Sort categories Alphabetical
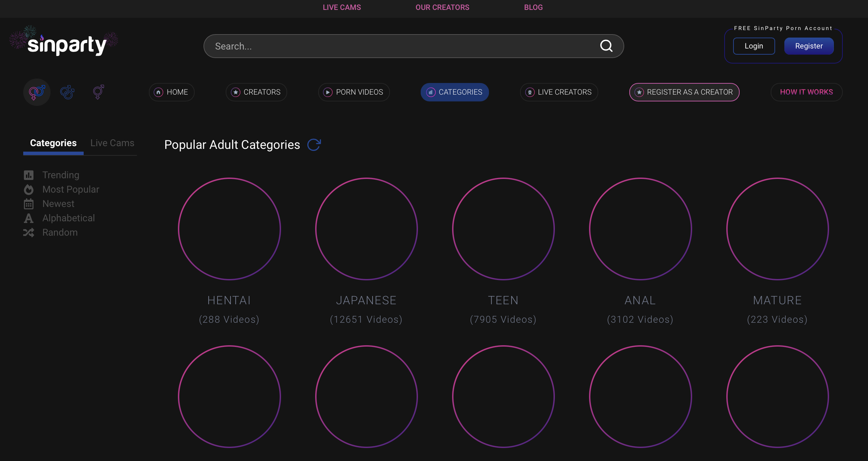 [x=68, y=218]
